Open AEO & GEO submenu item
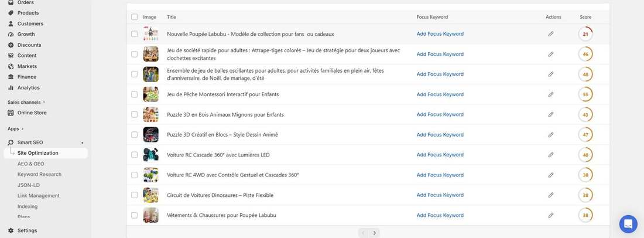This screenshot has height=238, width=644. tap(31, 164)
